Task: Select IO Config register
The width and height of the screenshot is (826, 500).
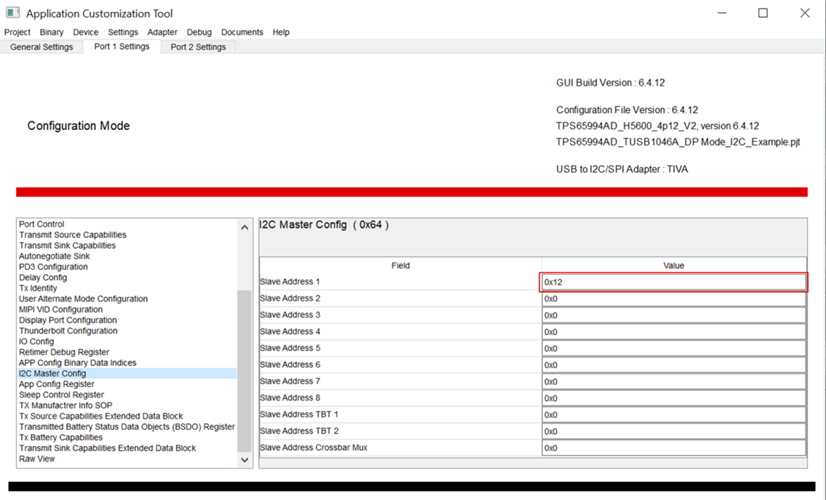Action: tap(36, 341)
